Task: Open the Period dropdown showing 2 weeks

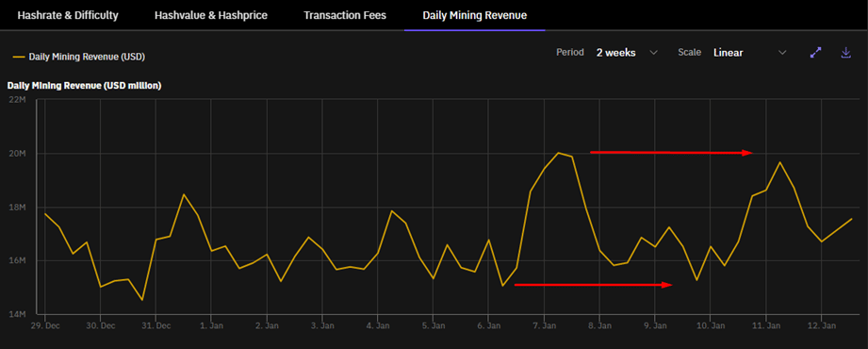Action: tap(627, 53)
